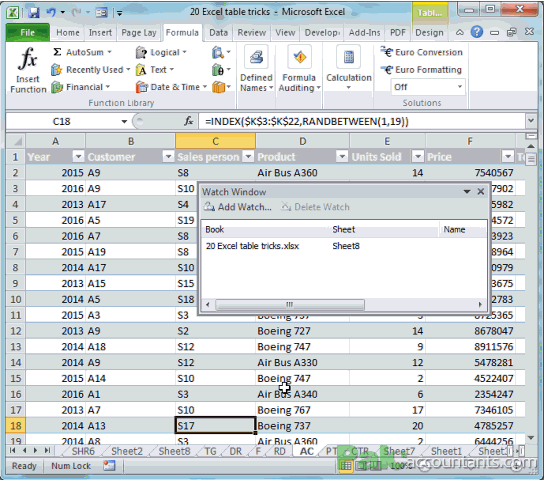
Task: Expand the Off solutions combo box
Action: point(460,87)
